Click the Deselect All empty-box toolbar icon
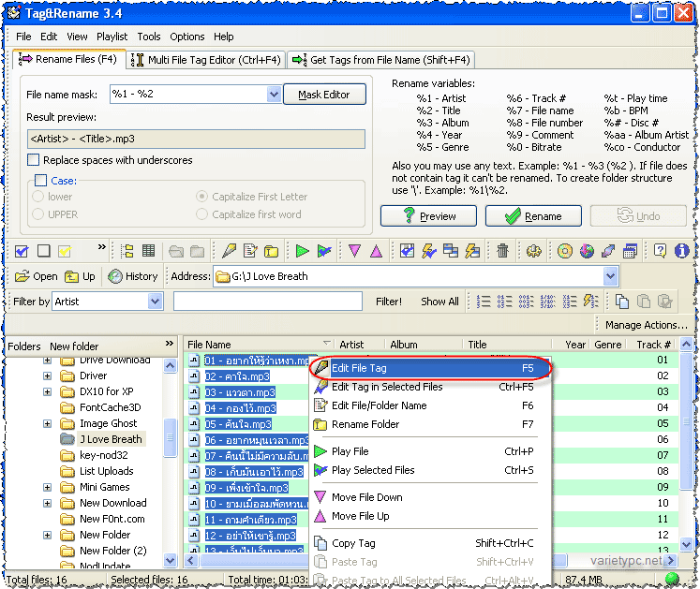Viewport: 700px width, 589px height. pyautogui.click(x=43, y=251)
